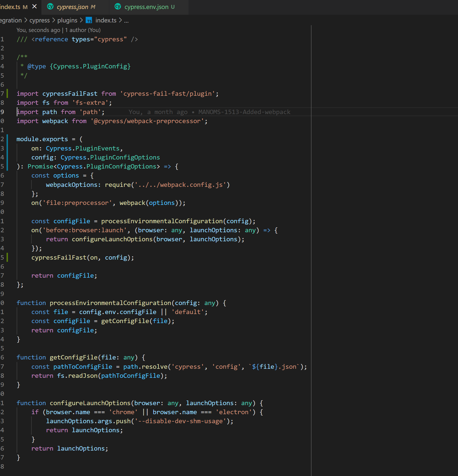Click 'processEnvironmentalConfiguration' in its function declaration
The width and height of the screenshot is (458, 476).
pos(110,303)
